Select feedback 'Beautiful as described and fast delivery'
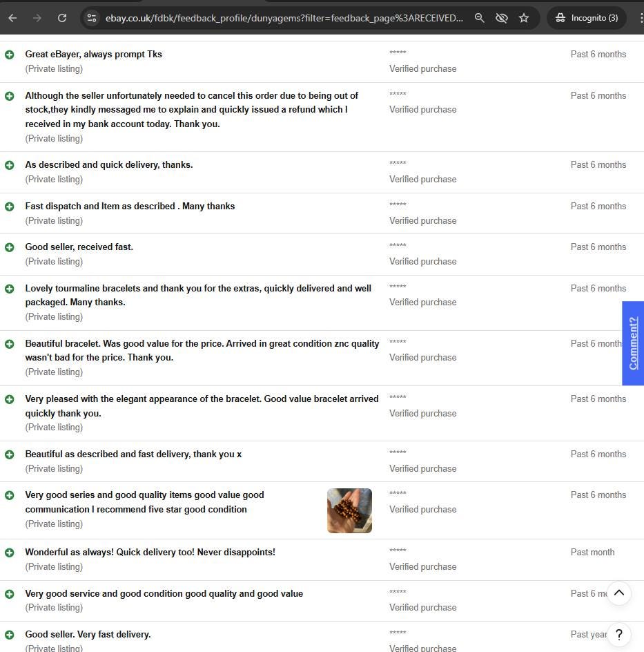This screenshot has height=652, width=644. point(133,454)
